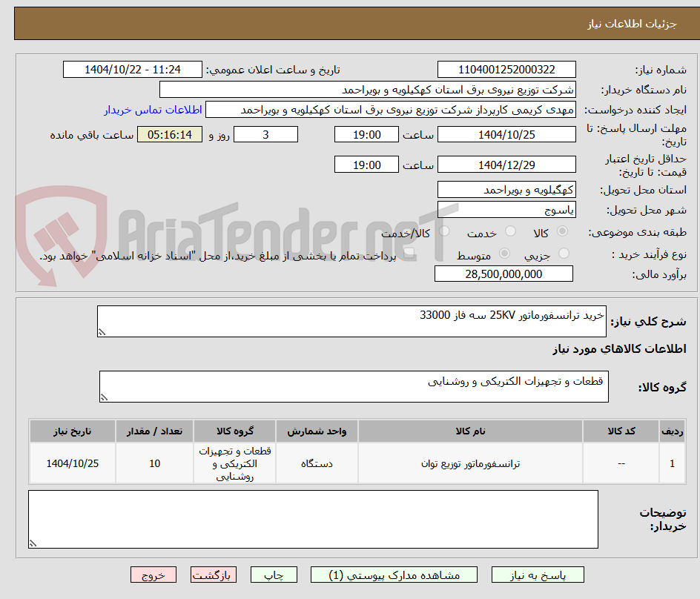Viewport: 700px width, 599px height.
Task: Click the delivery city field یاسوج
Action: click(x=506, y=210)
